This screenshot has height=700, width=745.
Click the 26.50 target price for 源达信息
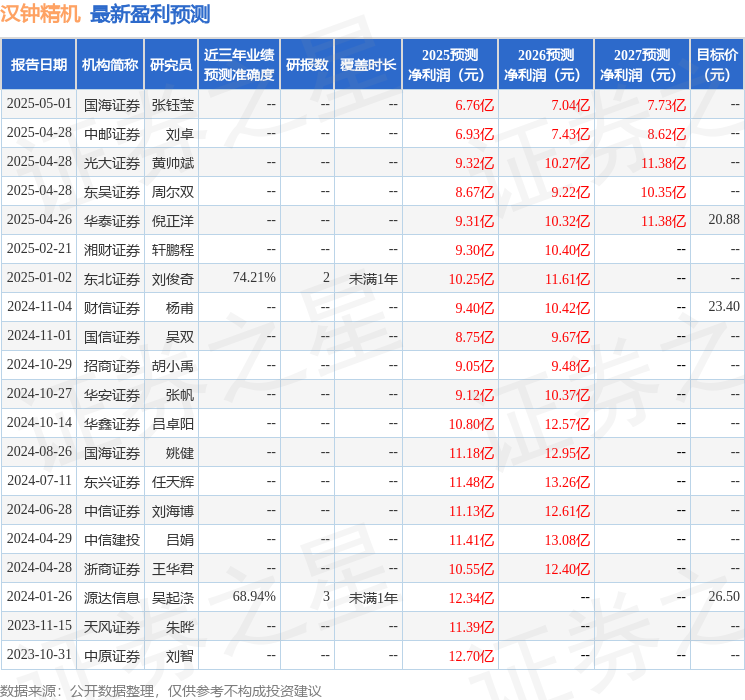click(x=724, y=597)
